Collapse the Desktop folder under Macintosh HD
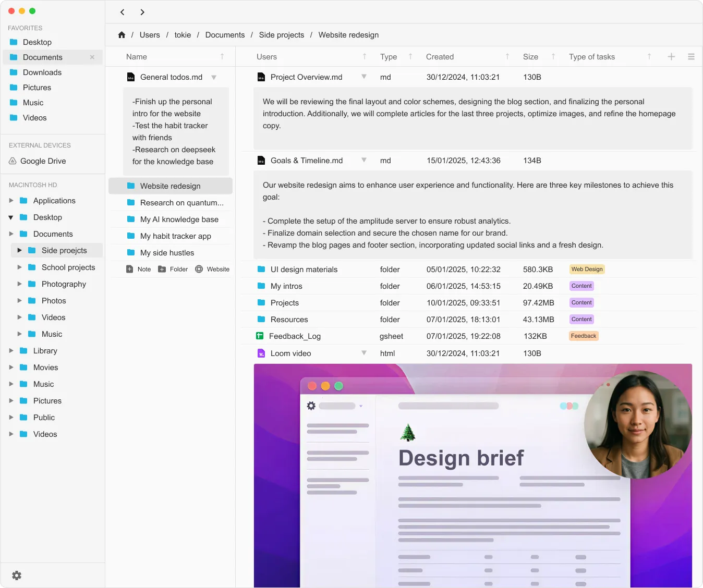703x588 pixels. pos(11,217)
